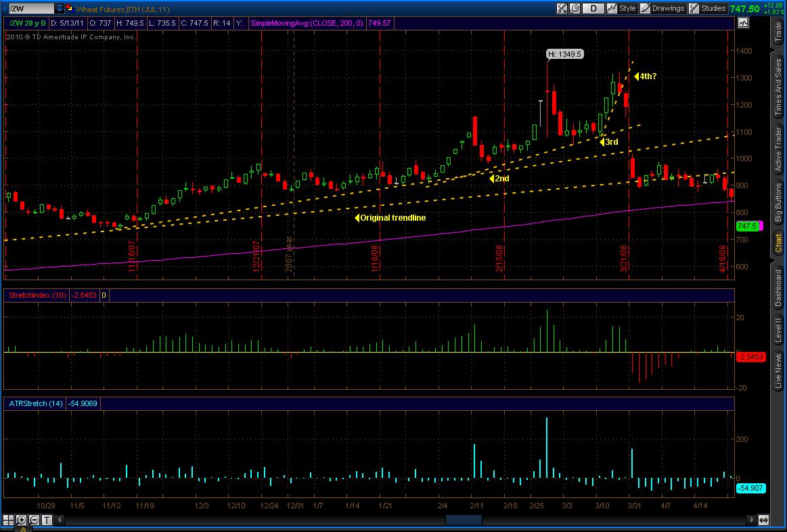Click the T text tool icon
This screenshot has width=787, height=532.
[x=47, y=519]
